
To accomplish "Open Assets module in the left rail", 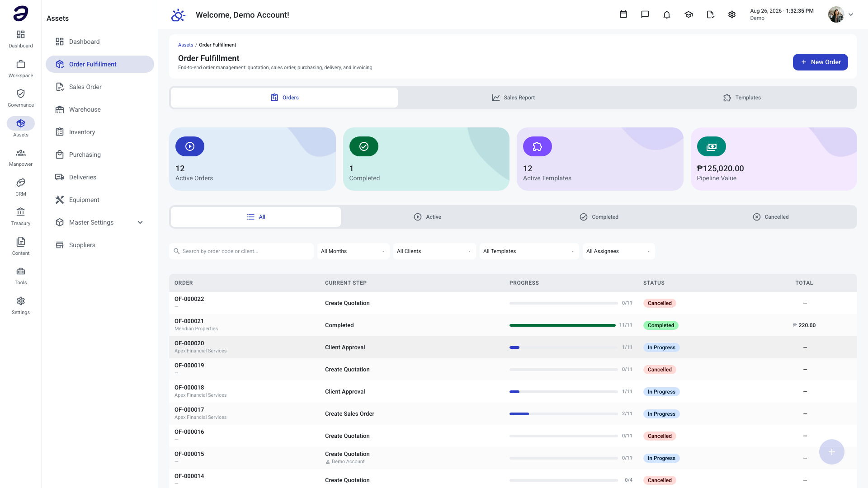I will coord(21,128).
